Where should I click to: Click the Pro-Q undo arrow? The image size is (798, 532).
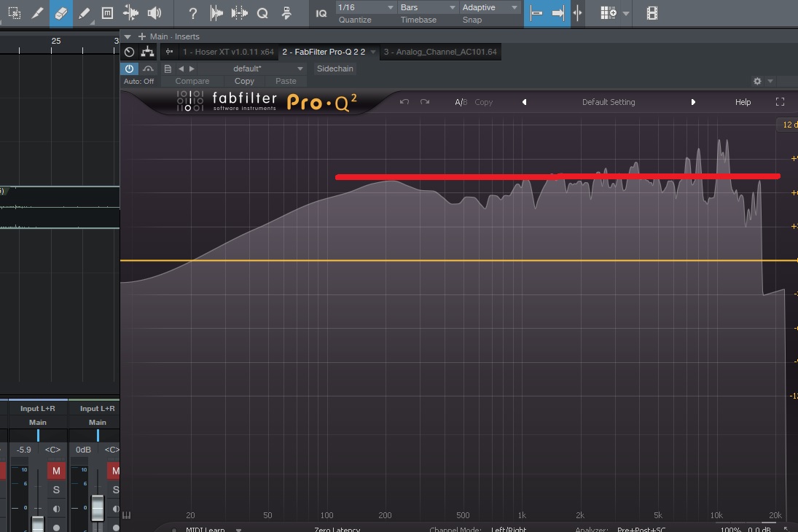click(x=404, y=102)
